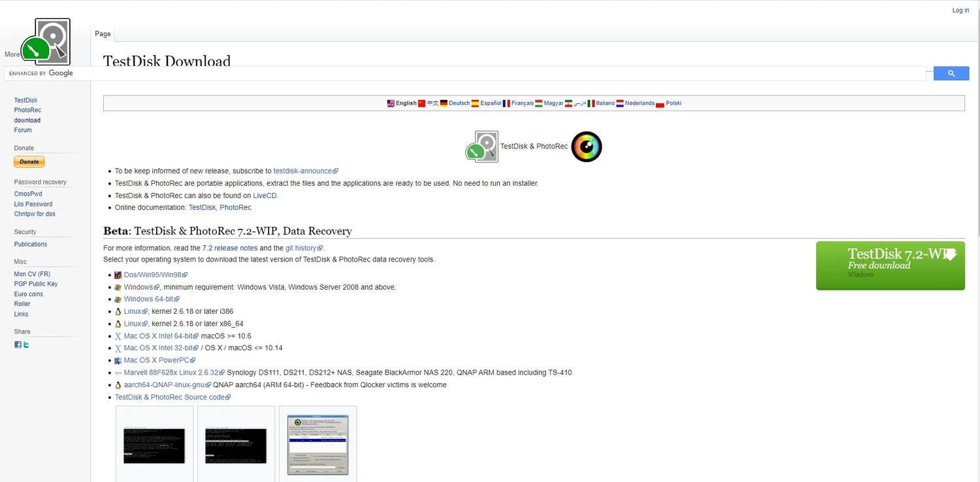Screen dimensions: 980x482
Task: Click the Mac OS X PowerPC link
Action: coord(159,360)
